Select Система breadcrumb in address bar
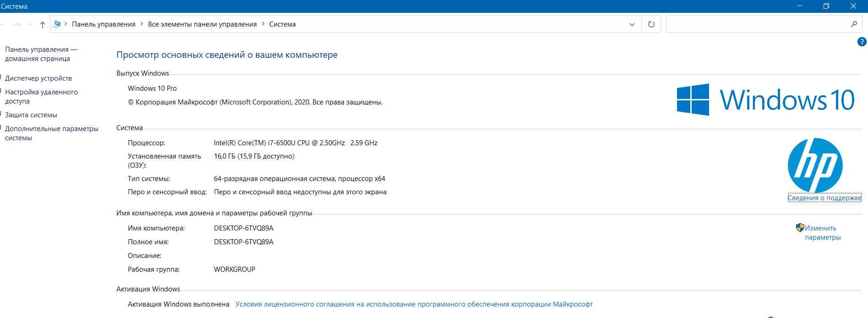The height and width of the screenshot is (318, 868). (282, 24)
